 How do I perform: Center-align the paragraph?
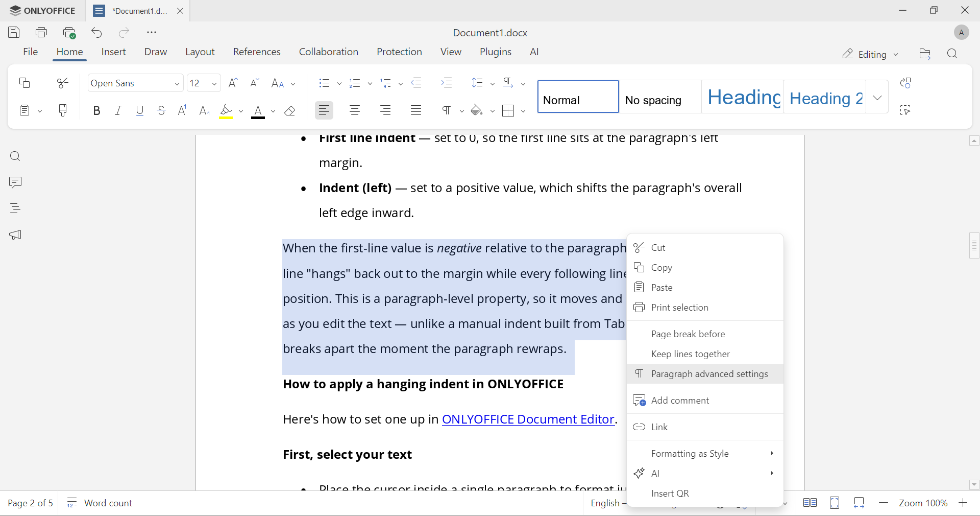tap(355, 110)
